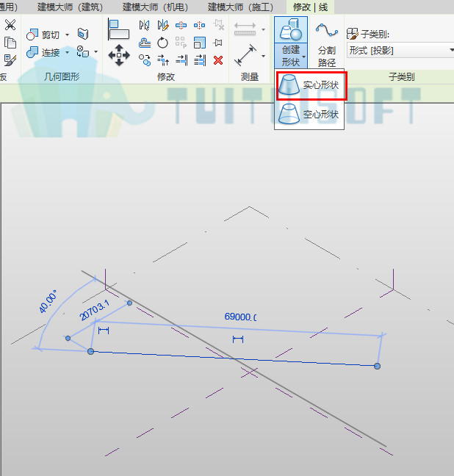
Task: Click the dimension symbol below 20703.1
Action: (104, 331)
